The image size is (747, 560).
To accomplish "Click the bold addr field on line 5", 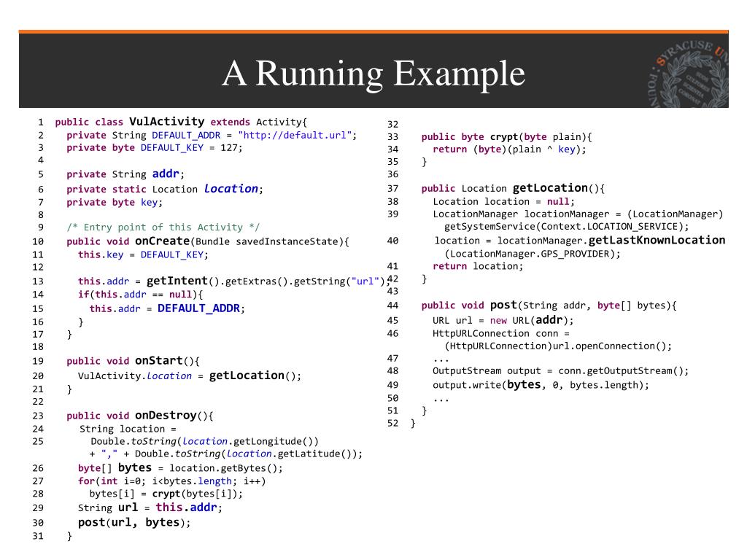I will coord(166,174).
